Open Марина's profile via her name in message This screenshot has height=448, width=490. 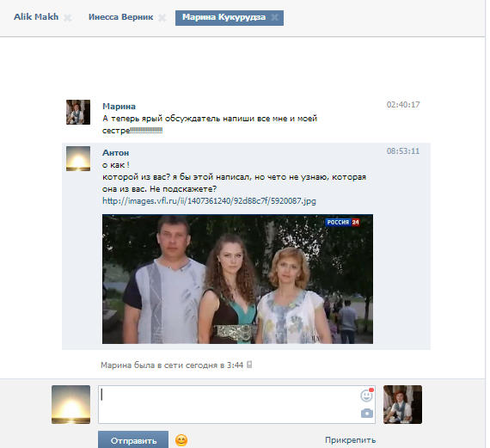119,107
